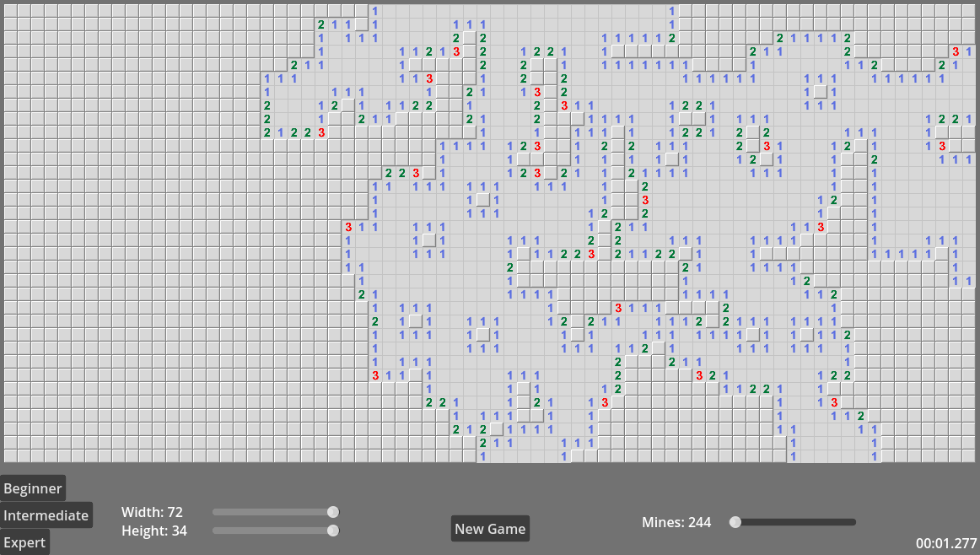Click the Mines slider handle
This screenshot has width=980, height=555.
pos(735,522)
